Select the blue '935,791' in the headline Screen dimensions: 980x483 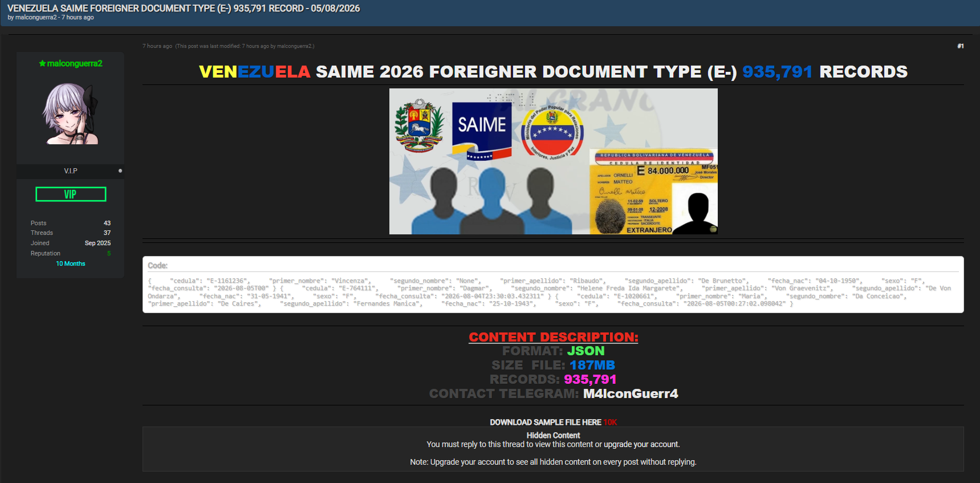click(x=777, y=72)
